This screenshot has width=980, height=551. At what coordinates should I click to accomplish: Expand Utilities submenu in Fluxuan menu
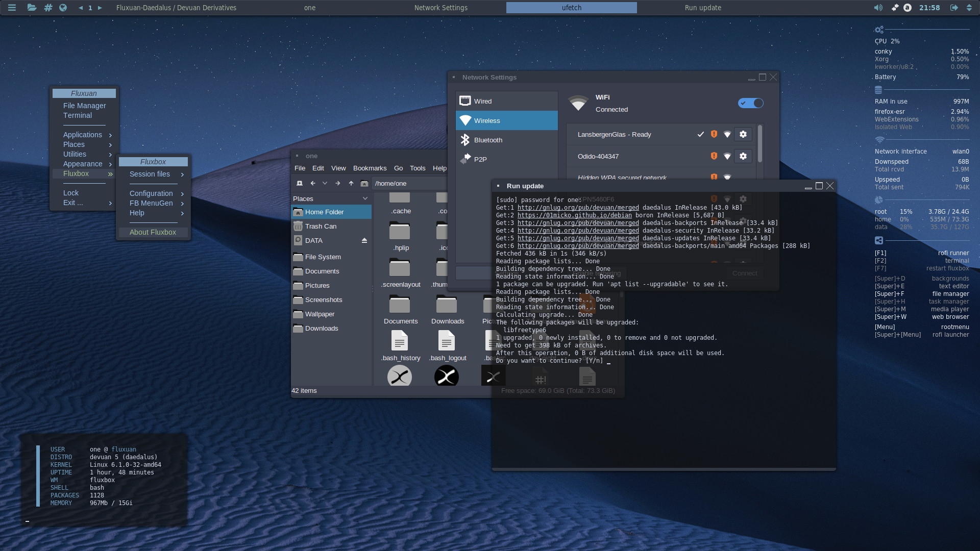point(84,154)
